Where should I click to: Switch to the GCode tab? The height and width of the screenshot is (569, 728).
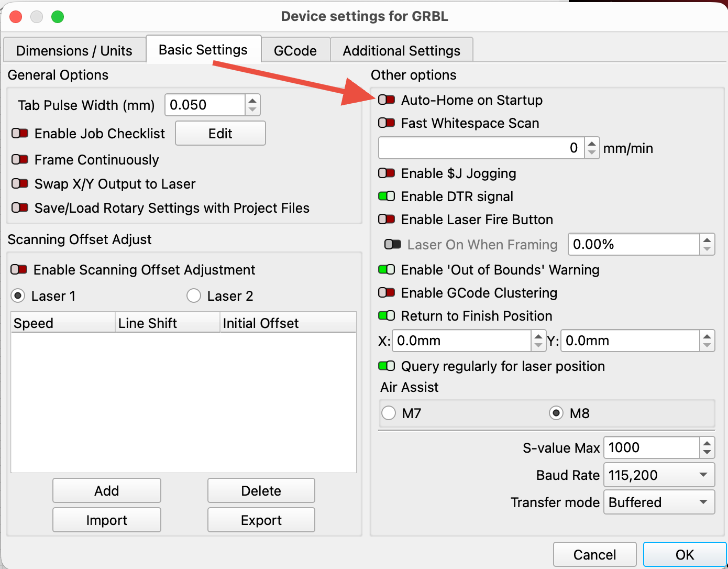click(x=295, y=50)
